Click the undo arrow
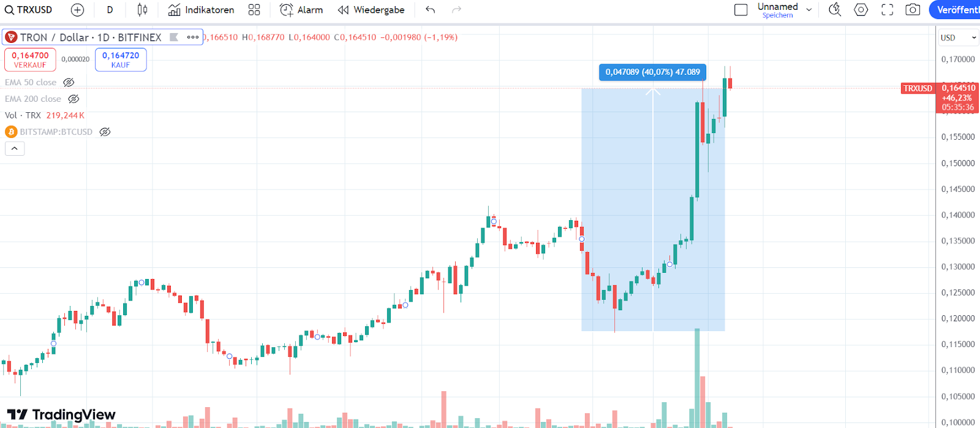The image size is (980, 428). [429, 10]
